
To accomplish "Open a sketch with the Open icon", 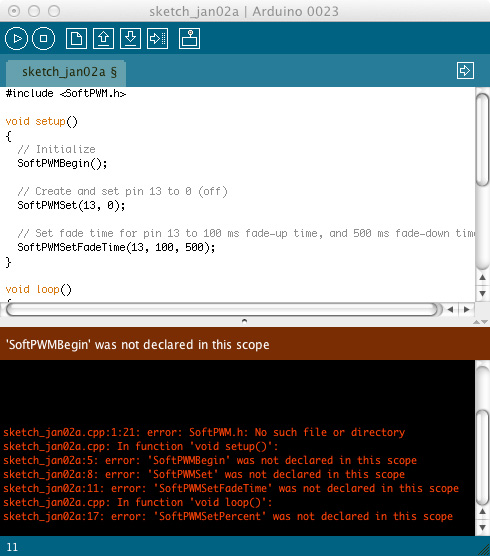I will click(x=104, y=38).
